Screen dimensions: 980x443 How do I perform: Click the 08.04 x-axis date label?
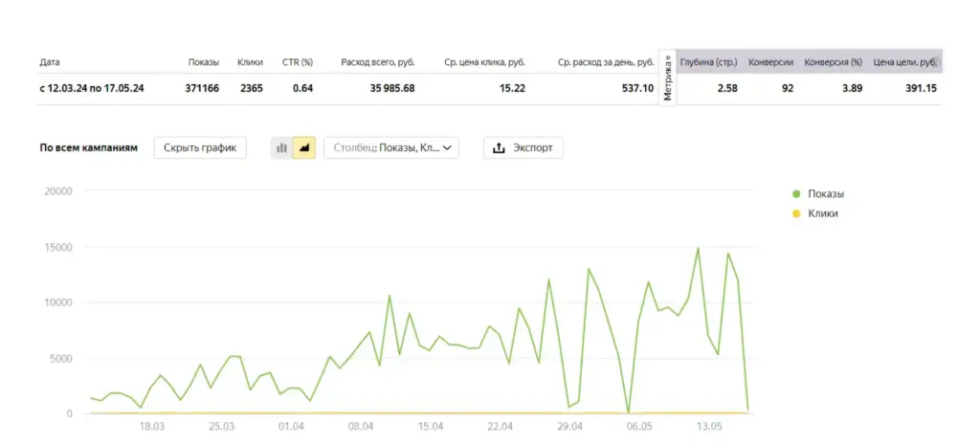(x=361, y=426)
